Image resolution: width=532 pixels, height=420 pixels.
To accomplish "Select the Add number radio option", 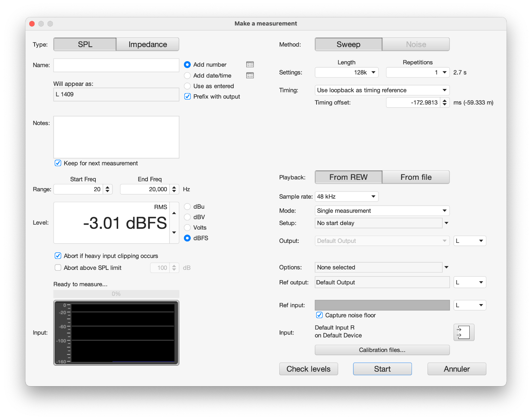I will (x=187, y=65).
